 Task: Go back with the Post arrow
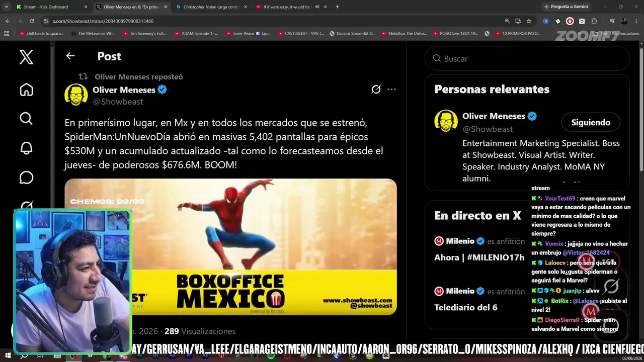pos(70,56)
